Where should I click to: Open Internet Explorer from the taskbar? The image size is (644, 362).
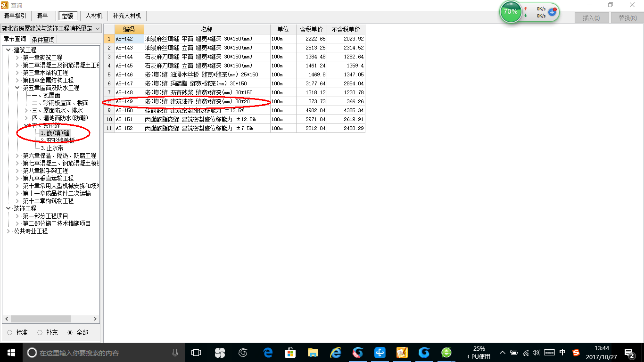335,353
